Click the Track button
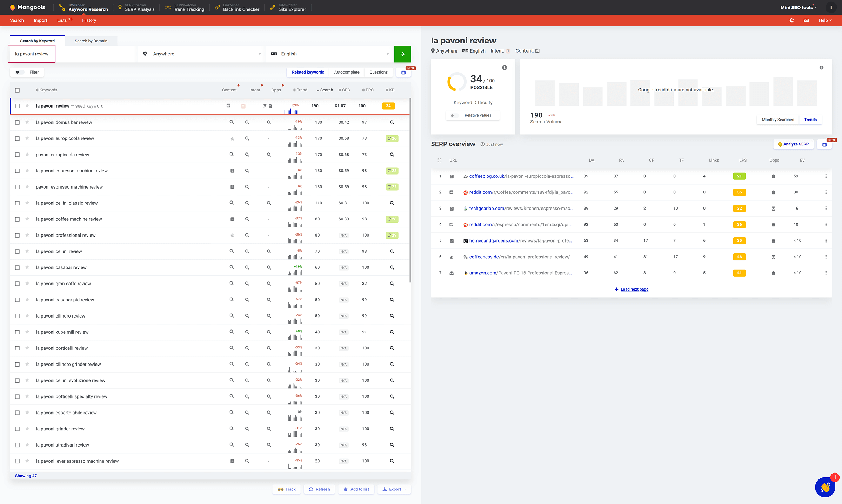This screenshot has width=842, height=504. (x=286, y=489)
